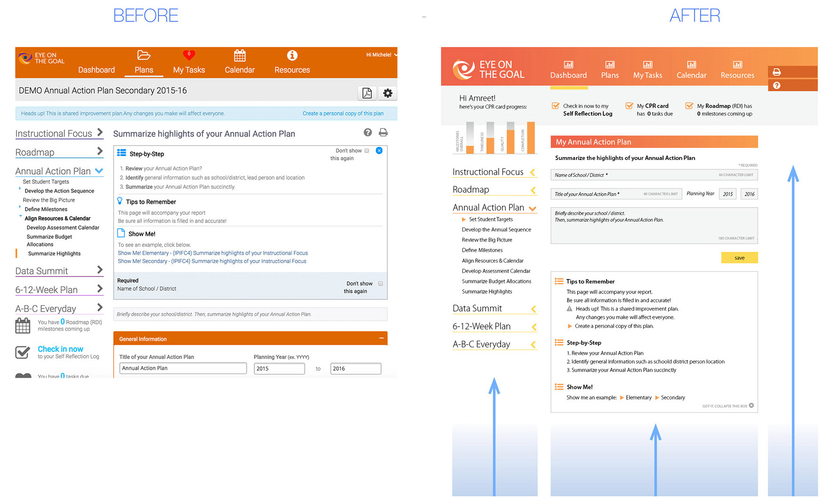834x504 pixels.
Task: Click Check in now link
Action: [60, 349]
